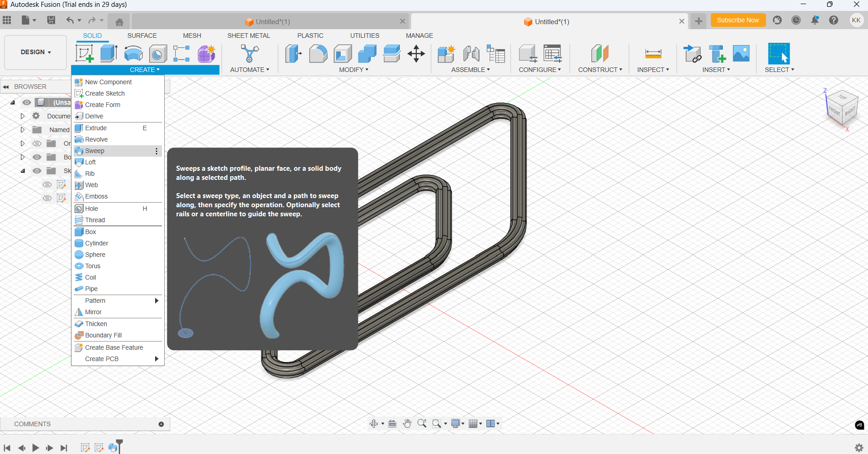Click the Create Sketch toolbar icon
Screen dimensions: 868x454
tap(85, 53)
